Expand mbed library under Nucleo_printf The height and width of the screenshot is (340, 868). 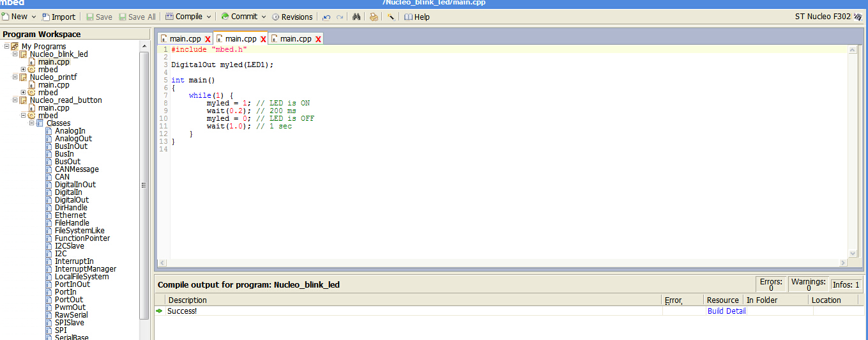point(23,93)
